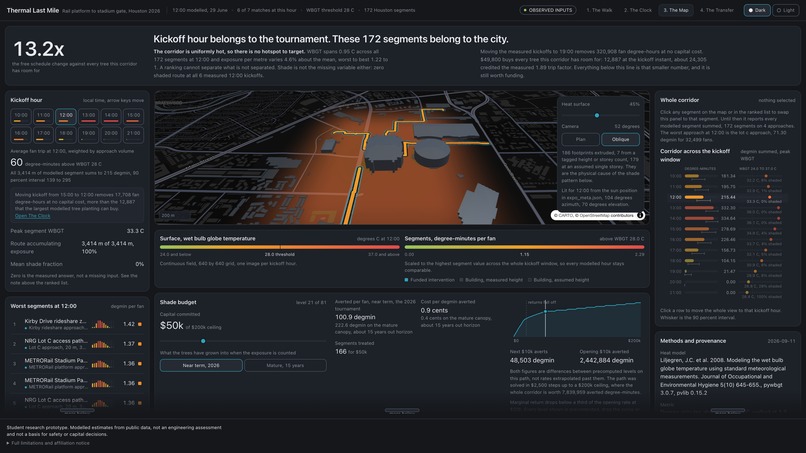806x453 pixels.
Task: Open the map attribution info icon
Action: 640,215
